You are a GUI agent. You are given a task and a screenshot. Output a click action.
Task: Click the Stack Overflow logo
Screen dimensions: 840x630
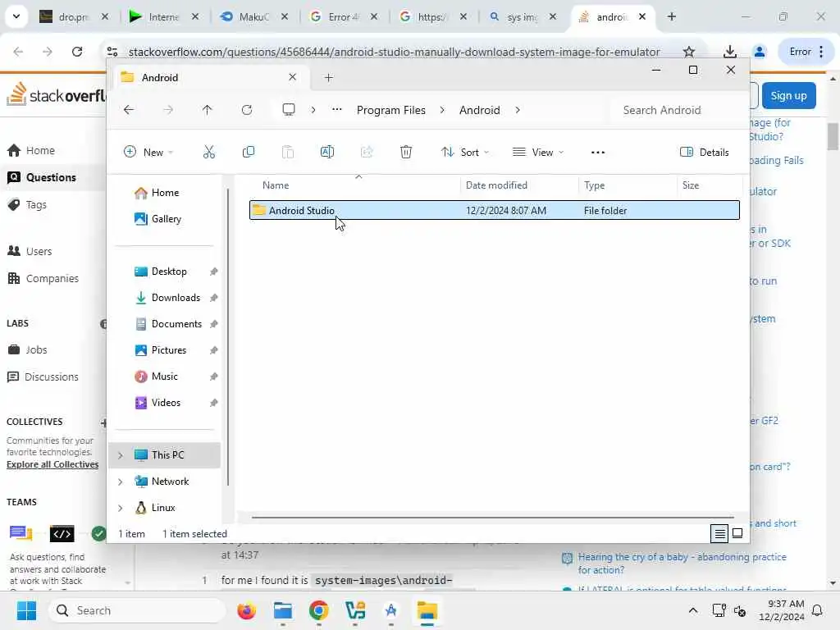57,95
